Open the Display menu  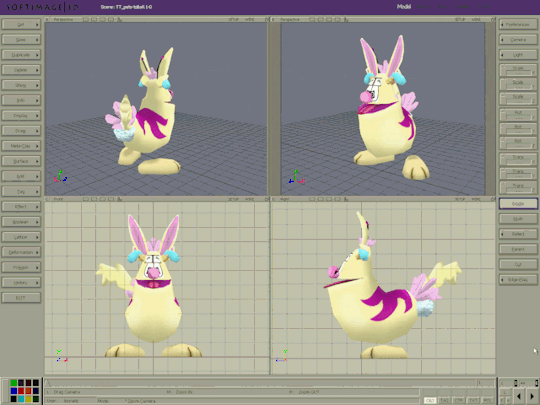(21, 115)
